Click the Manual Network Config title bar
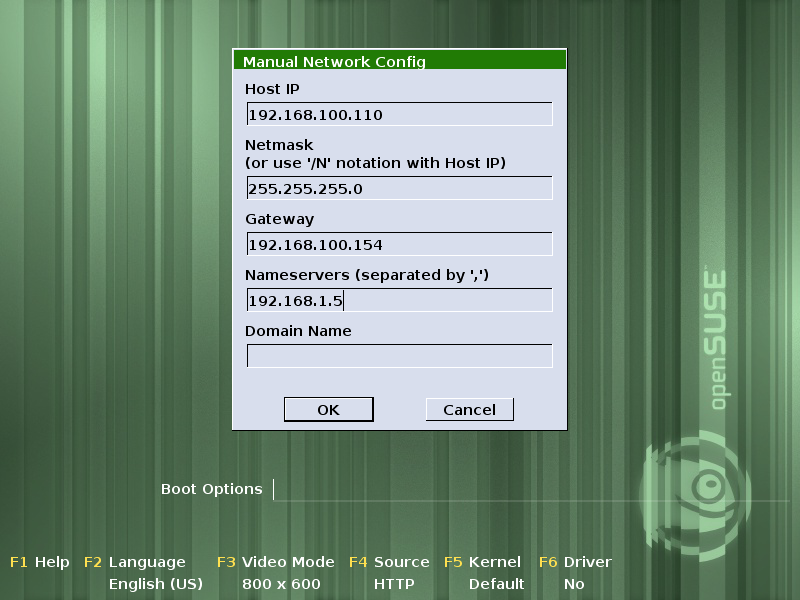Viewport: 800px width, 600px height. [x=399, y=61]
